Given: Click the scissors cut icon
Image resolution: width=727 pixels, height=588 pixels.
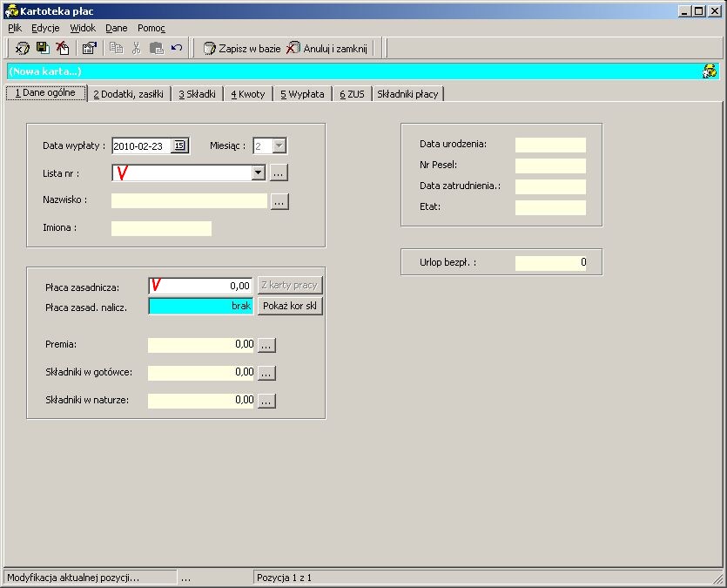Looking at the screenshot, I should point(136,48).
